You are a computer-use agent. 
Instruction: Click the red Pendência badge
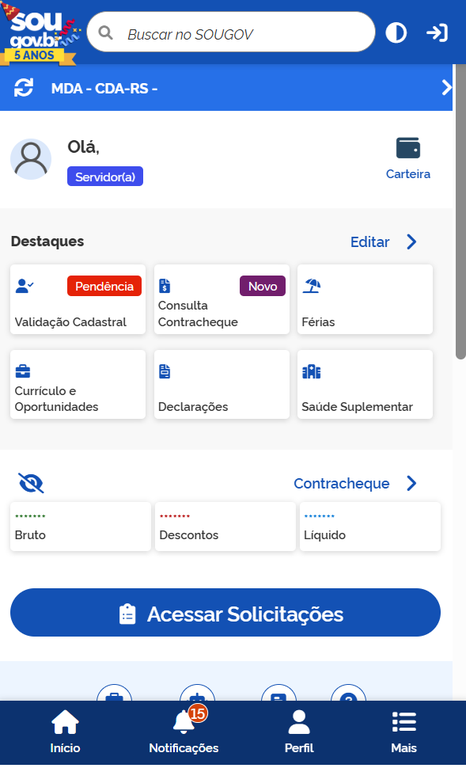click(104, 286)
